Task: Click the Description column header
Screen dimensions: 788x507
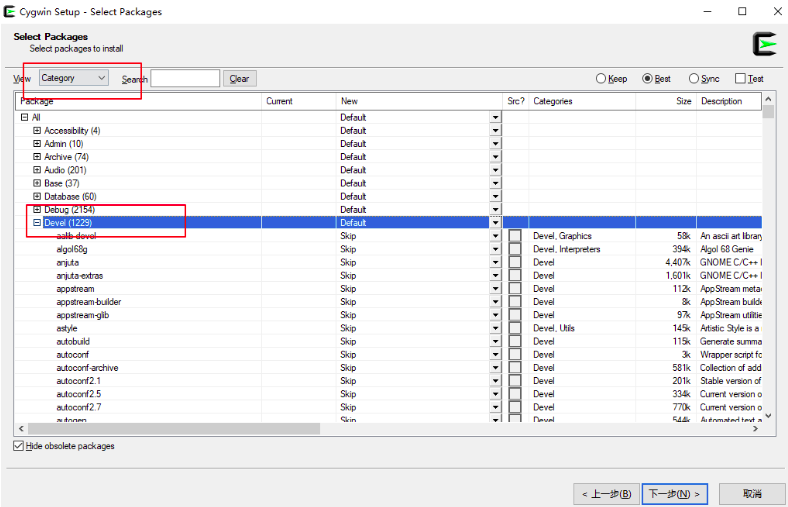Action: [x=729, y=101]
